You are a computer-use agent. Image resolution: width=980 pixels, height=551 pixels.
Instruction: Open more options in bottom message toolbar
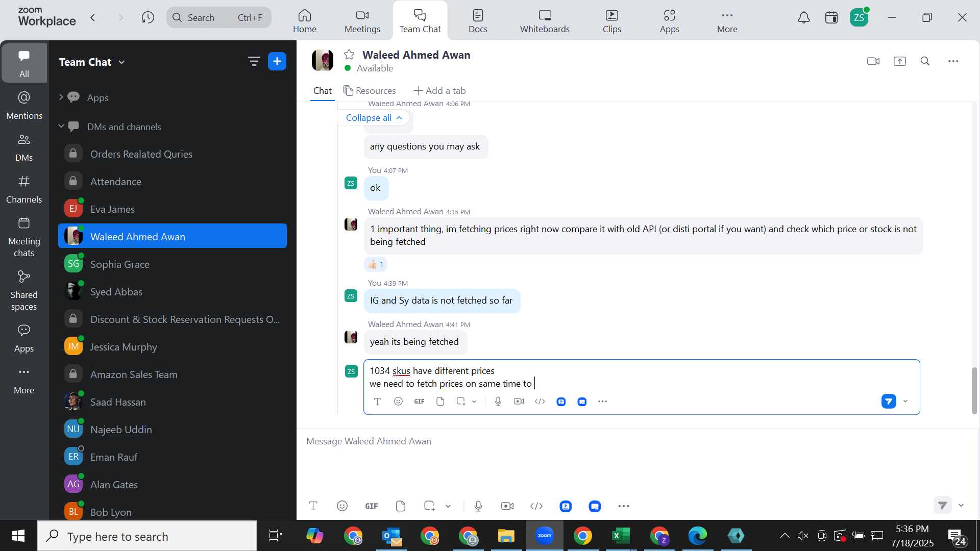624,506
